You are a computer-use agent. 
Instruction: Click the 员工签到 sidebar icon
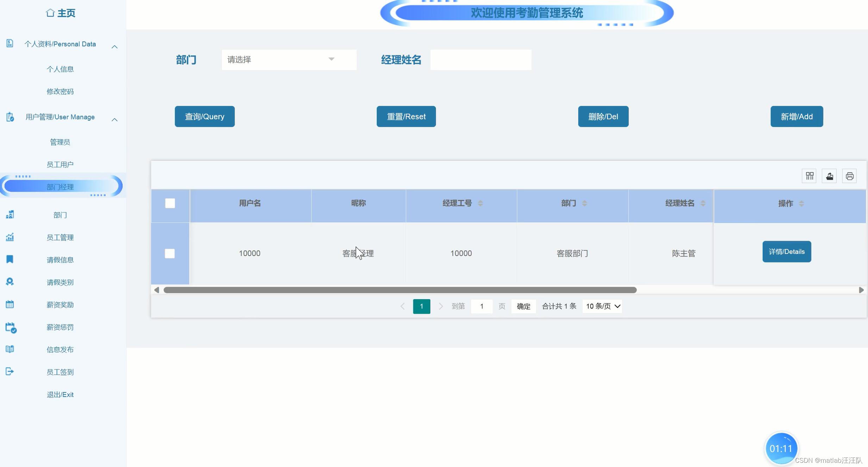[10, 371]
